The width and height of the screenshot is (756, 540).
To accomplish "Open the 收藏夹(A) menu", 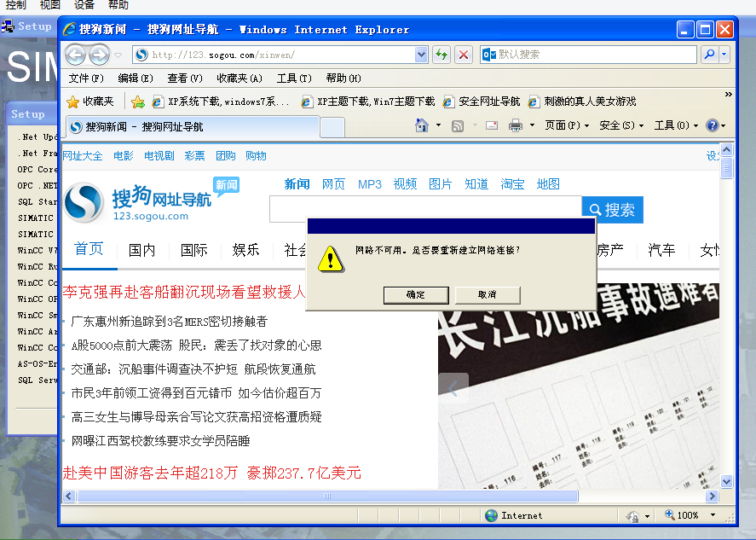I will pos(239,78).
